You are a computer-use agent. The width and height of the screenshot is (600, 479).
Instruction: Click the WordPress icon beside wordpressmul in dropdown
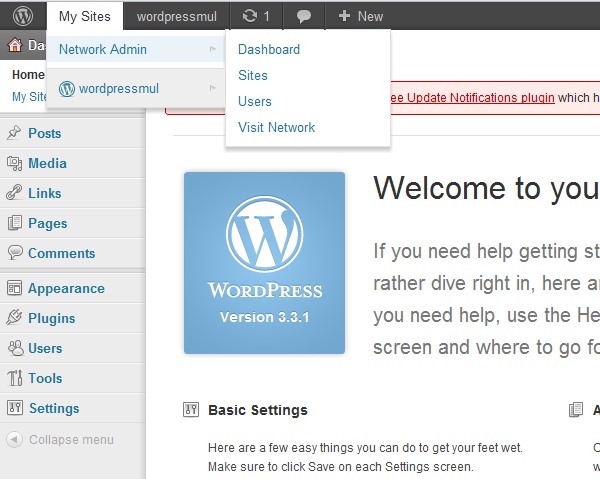(67, 89)
